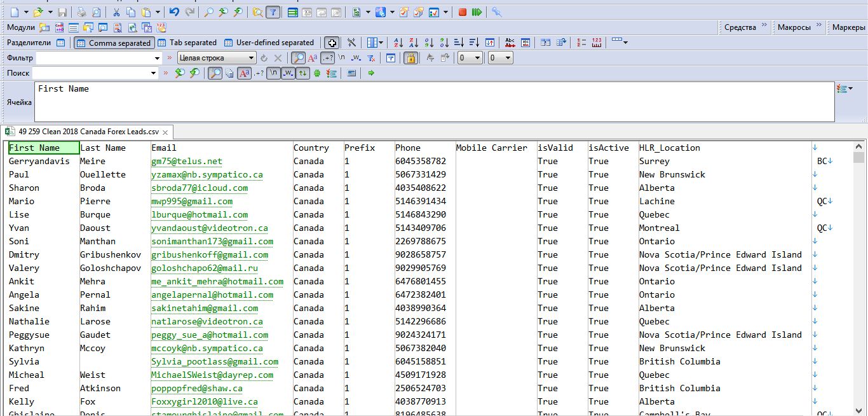The height and width of the screenshot is (416, 868).
Task: Click the red Stop macro button
Action: pyautogui.click(x=463, y=12)
